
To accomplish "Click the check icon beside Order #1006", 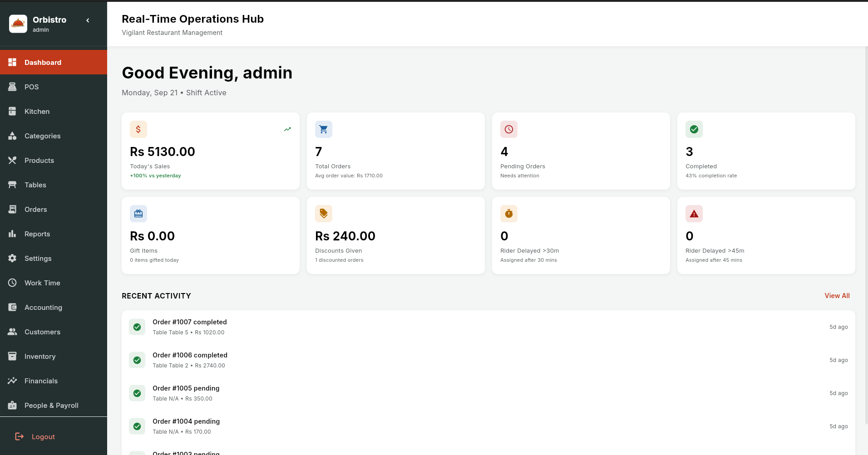I will 137,360.
